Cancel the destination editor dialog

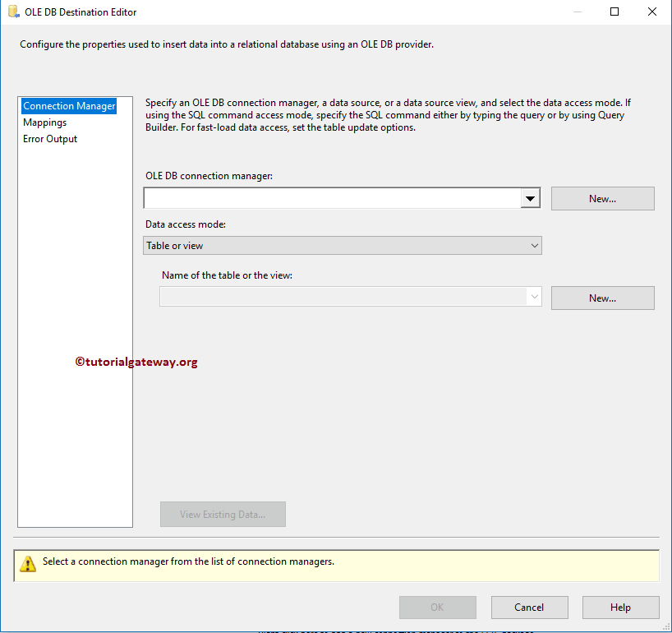pyautogui.click(x=529, y=608)
